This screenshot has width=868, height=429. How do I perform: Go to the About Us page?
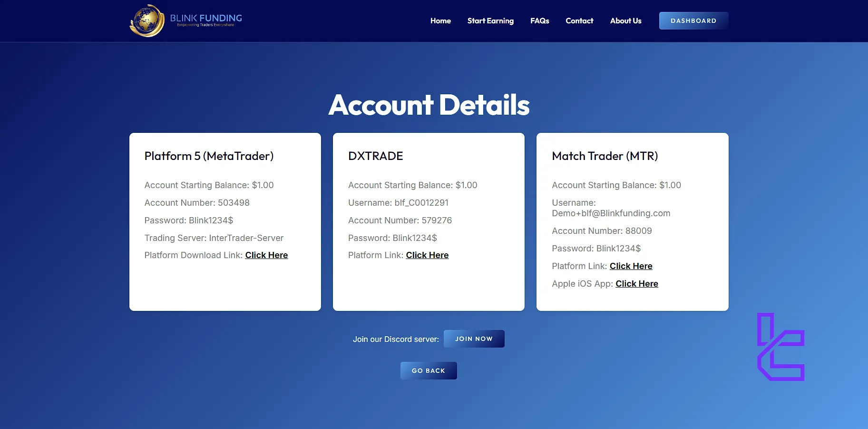(x=625, y=20)
